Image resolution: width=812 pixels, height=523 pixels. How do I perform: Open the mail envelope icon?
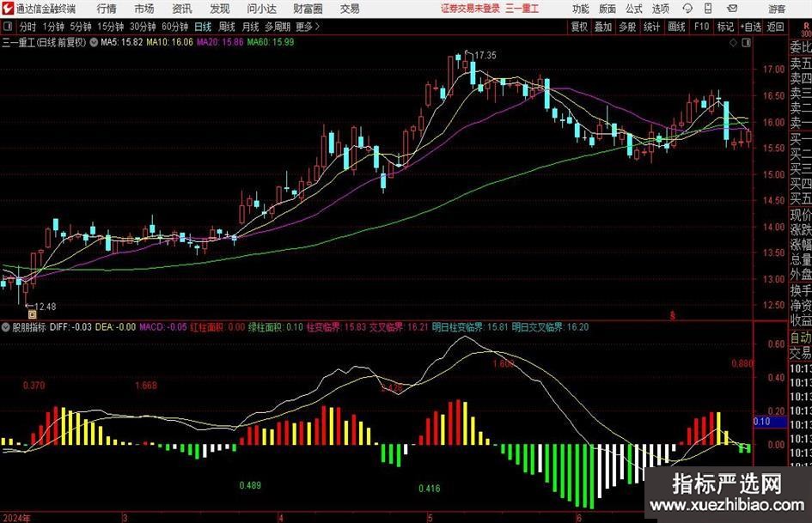[732, 9]
